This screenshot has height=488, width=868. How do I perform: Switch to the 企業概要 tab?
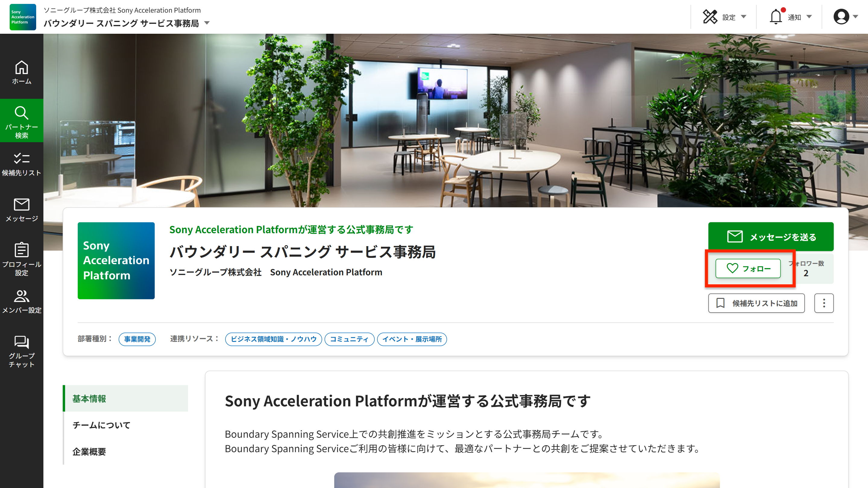click(x=89, y=452)
